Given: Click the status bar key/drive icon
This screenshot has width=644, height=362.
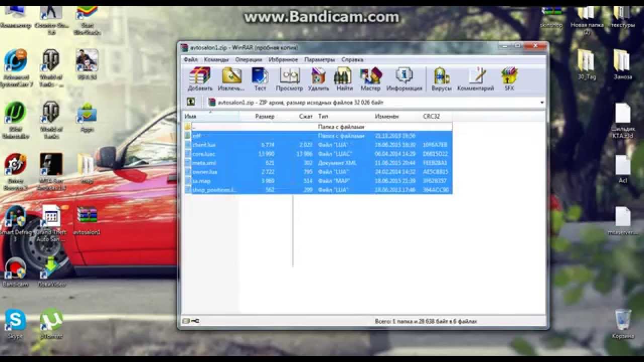Looking at the screenshot, I should (191, 321).
